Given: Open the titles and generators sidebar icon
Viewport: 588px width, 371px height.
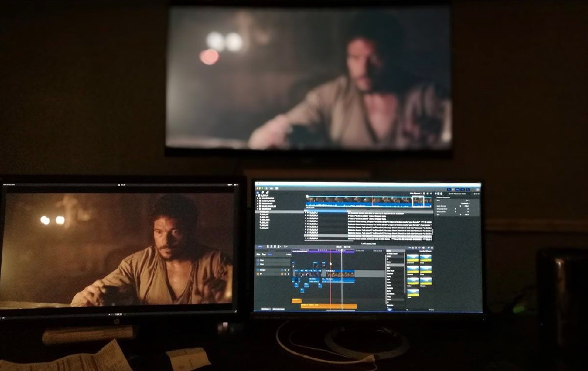Looking at the screenshot, I should [x=267, y=192].
